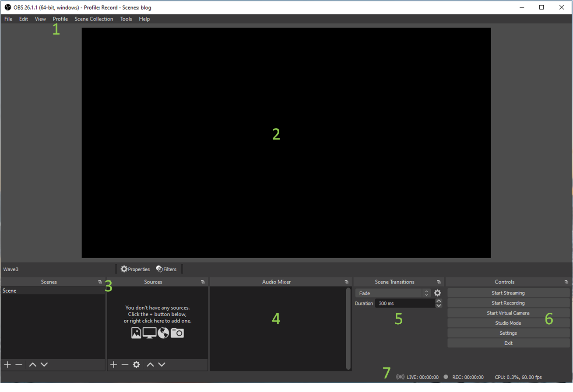
Task: Open the Scene Collection menu
Action: tap(94, 19)
